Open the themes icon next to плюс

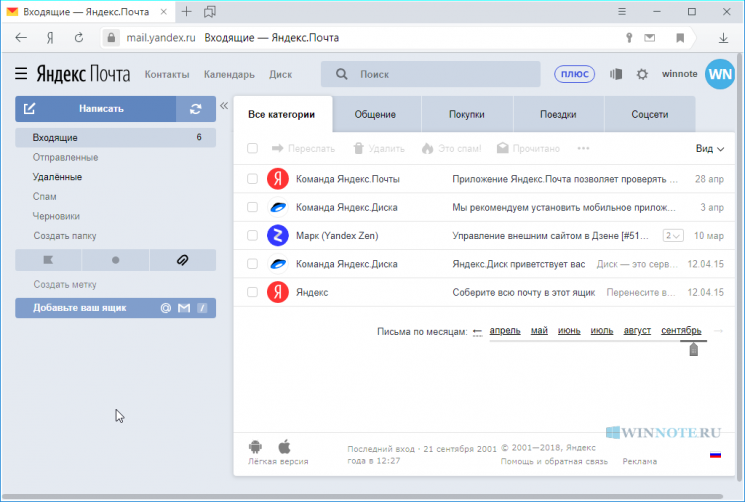pyautogui.click(x=616, y=74)
